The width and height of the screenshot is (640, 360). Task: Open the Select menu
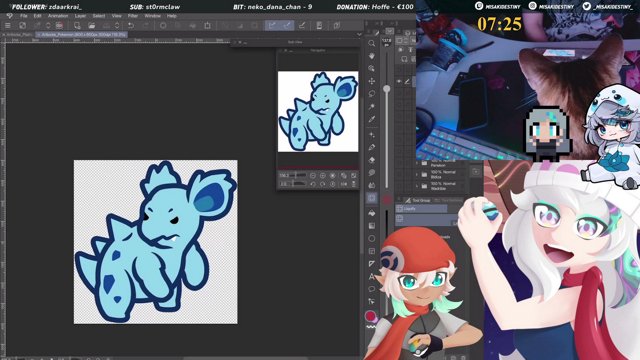click(99, 16)
